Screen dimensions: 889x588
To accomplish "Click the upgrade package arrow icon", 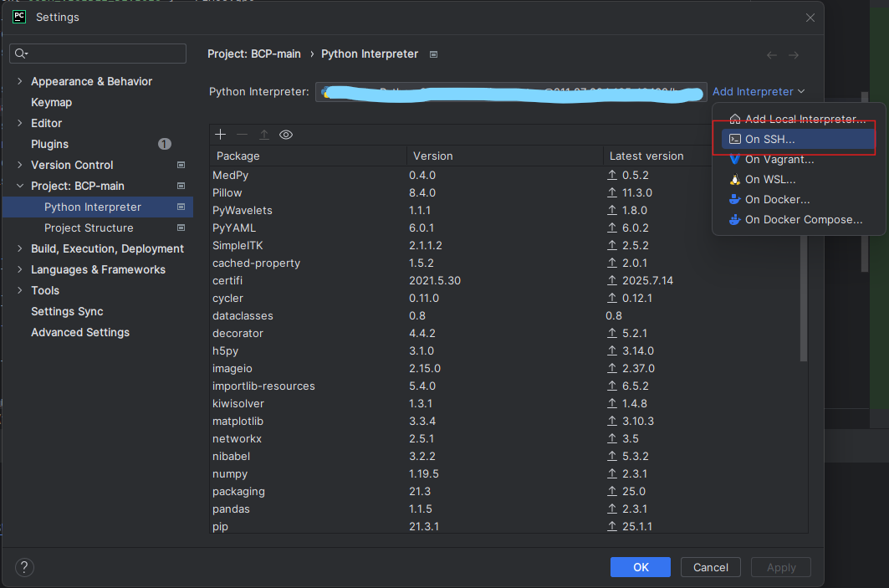I will (263, 135).
